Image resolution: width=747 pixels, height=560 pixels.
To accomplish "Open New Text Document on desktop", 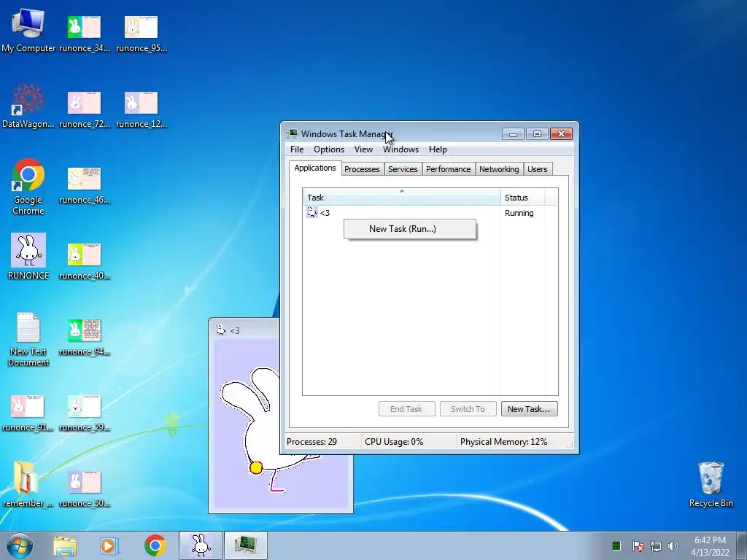I will pyautogui.click(x=28, y=339).
